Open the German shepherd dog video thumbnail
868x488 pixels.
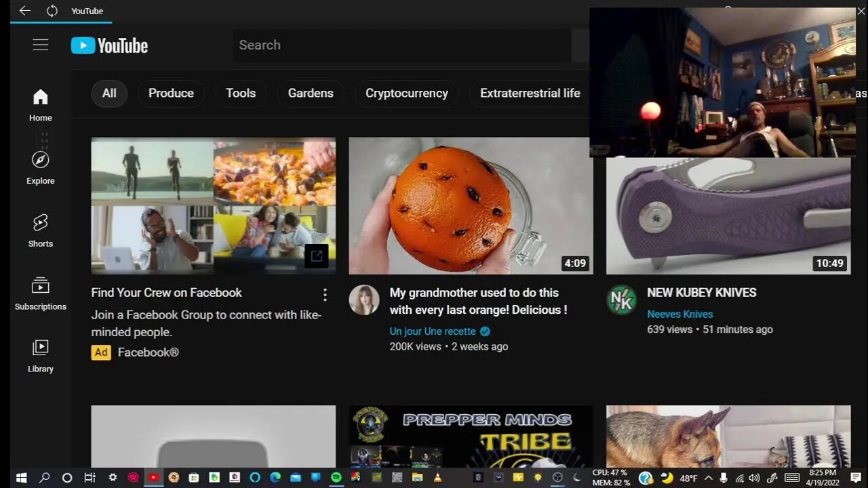coord(728,436)
